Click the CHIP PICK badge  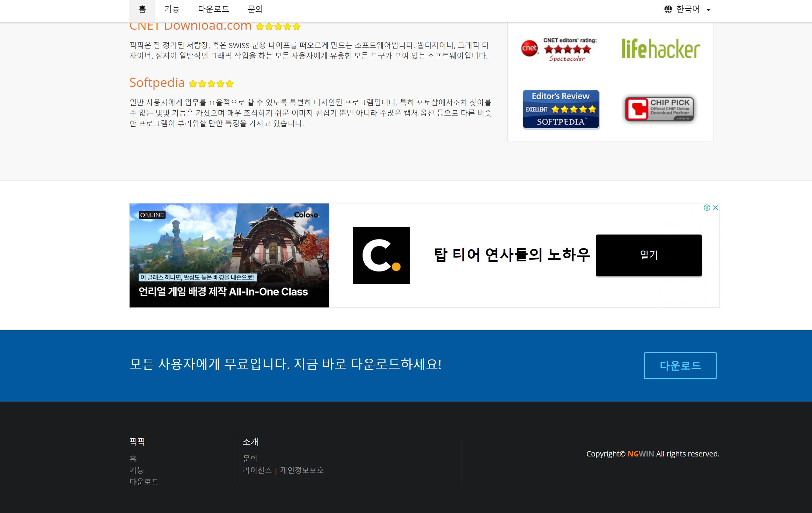[x=659, y=109]
